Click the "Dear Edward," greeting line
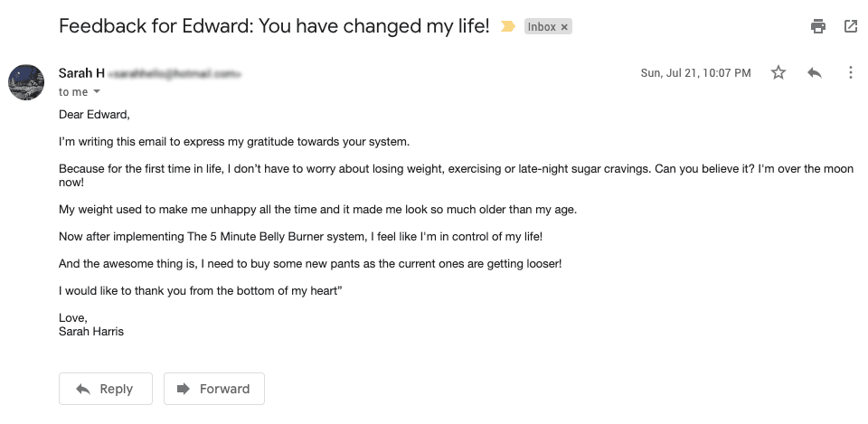This screenshot has height=424, width=868. tap(94, 114)
